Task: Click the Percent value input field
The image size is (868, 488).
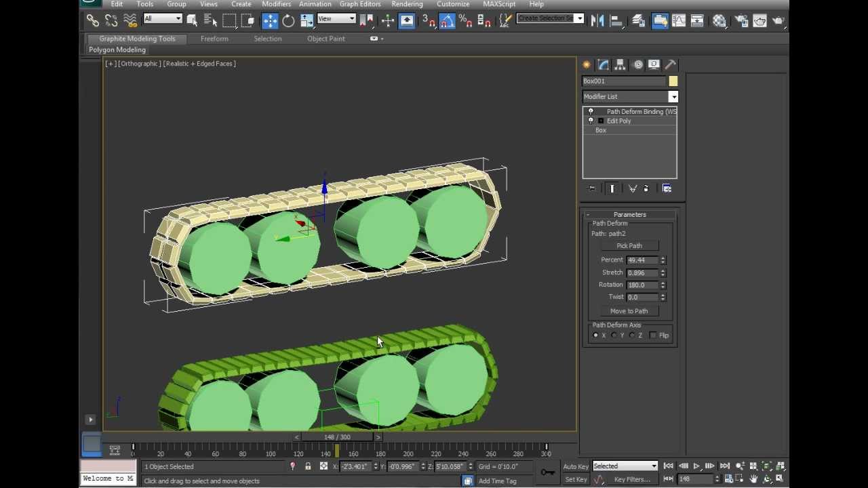Action: [642, 260]
